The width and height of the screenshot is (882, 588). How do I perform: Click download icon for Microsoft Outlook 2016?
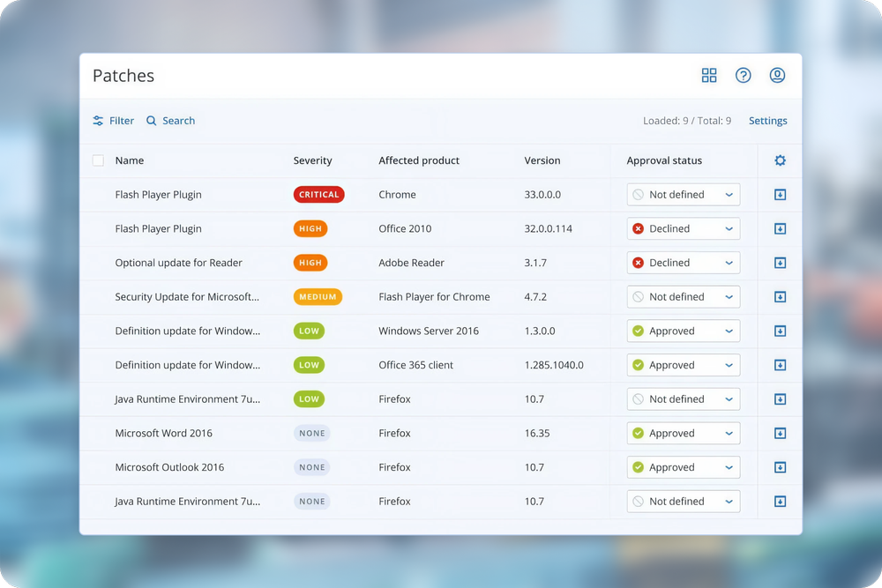pyautogui.click(x=780, y=467)
